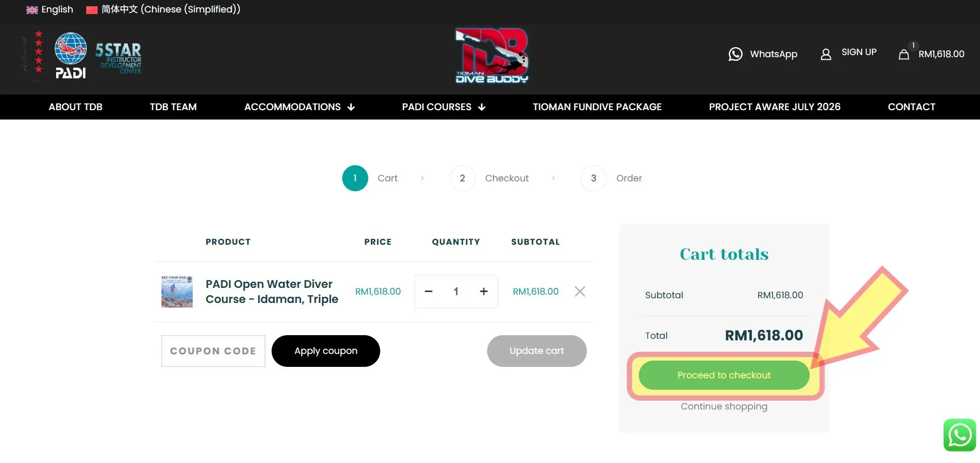Increase quantity with the plus icon

484,292
